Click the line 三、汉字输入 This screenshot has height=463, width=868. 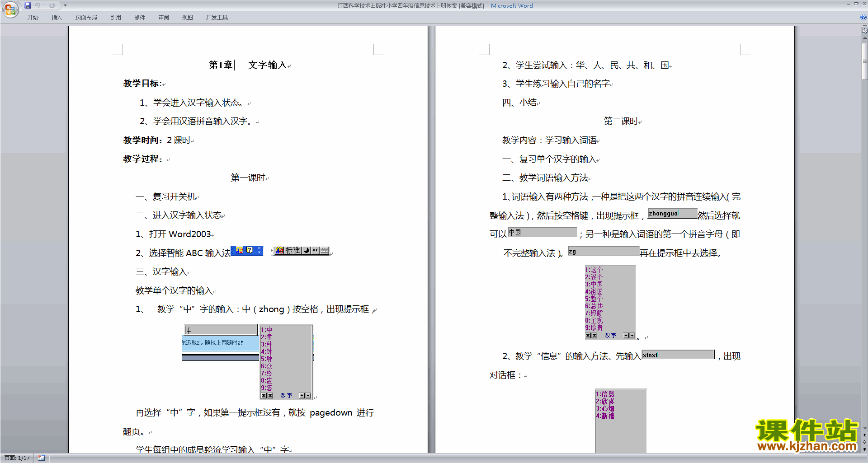(x=162, y=271)
